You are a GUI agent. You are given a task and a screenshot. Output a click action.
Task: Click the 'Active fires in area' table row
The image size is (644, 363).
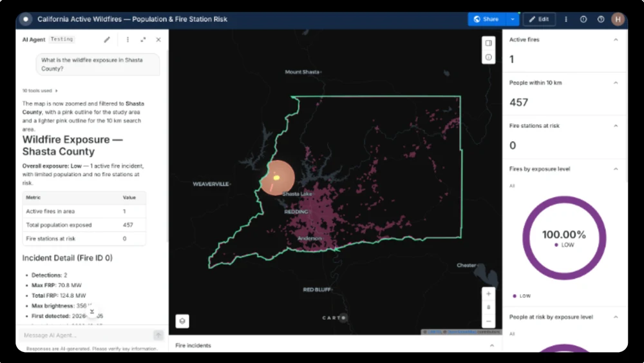pyautogui.click(x=84, y=211)
